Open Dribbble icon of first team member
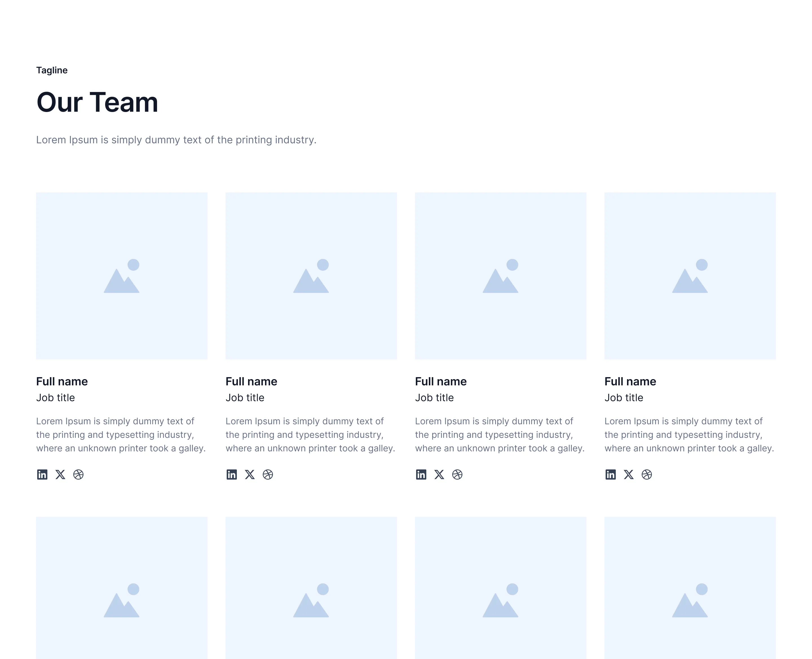812x659 pixels. click(78, 475)
